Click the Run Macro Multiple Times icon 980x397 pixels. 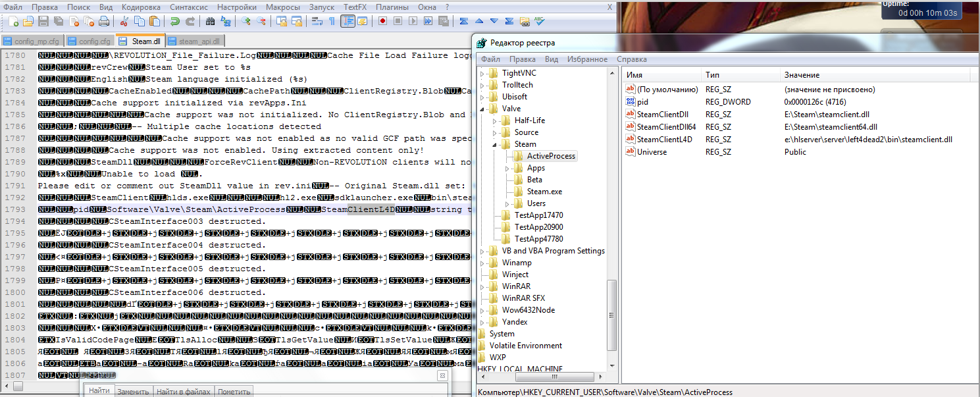428,21
